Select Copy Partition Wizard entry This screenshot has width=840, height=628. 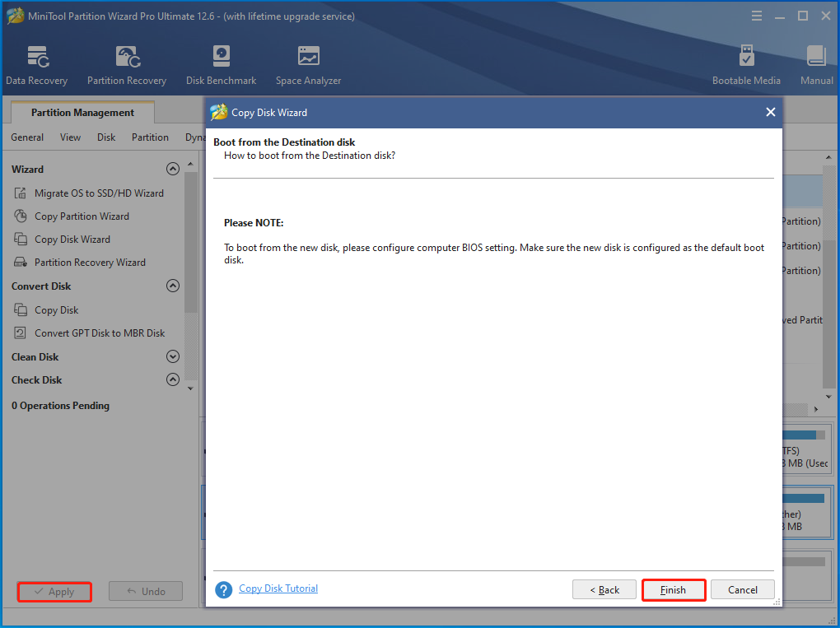tap(82, 216)
